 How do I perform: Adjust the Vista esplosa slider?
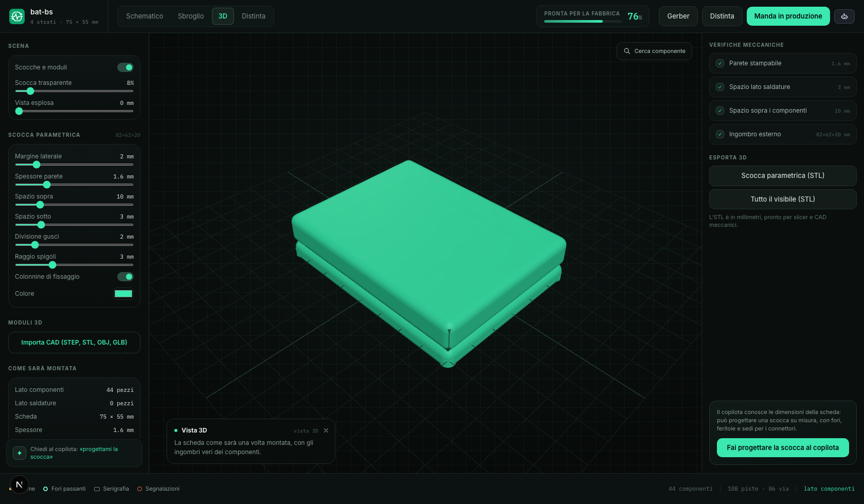click(74, 111)
